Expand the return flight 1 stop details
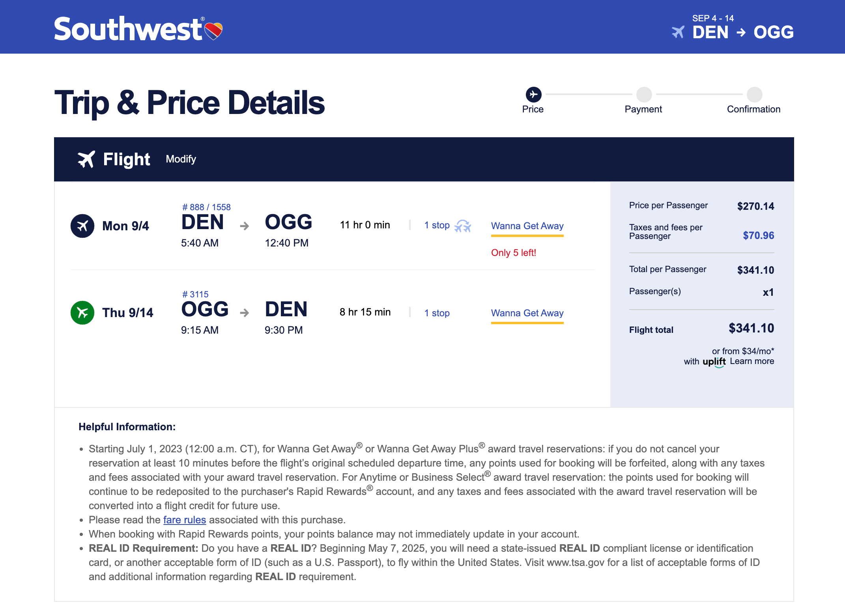Screen dimensions: 845x616 (437, 313)
